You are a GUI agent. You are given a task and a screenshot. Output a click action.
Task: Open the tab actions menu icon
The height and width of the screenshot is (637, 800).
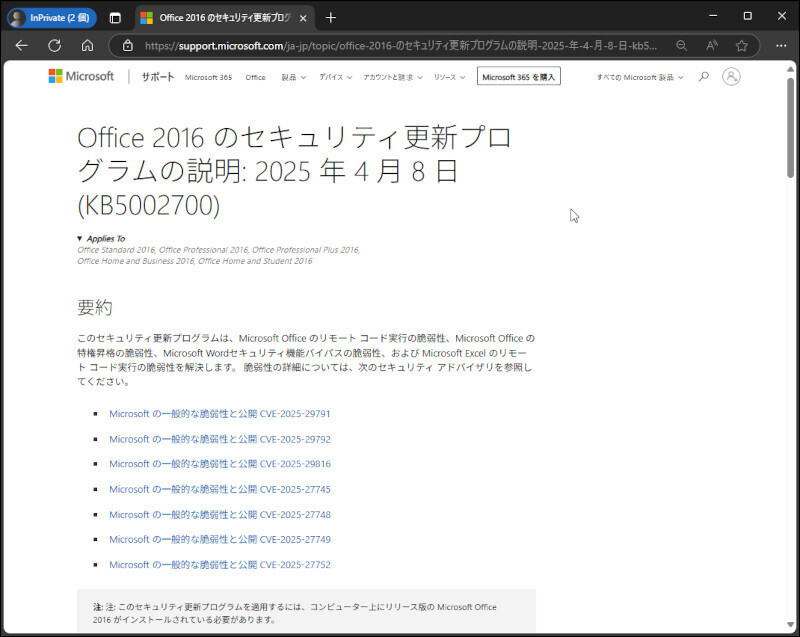coord(115,18)
